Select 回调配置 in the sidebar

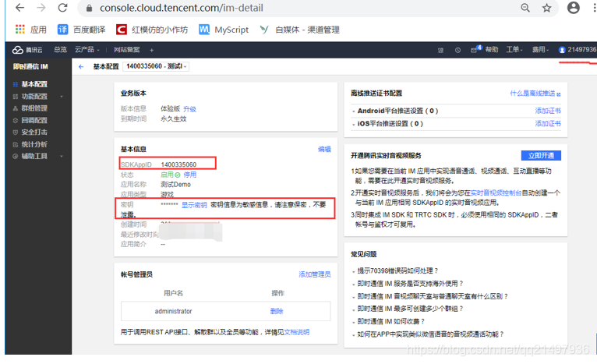34,120
